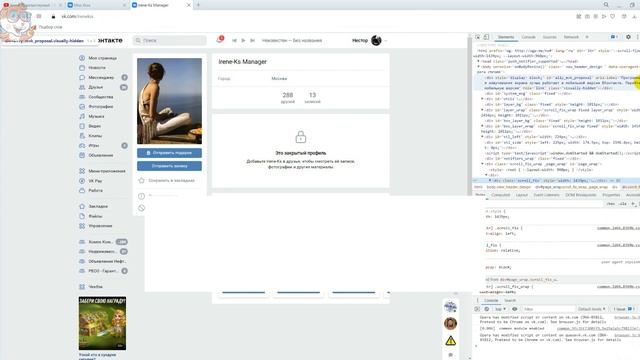Expand the box_layer_wrap div node
640x360 pixels.
click(482, 126)
